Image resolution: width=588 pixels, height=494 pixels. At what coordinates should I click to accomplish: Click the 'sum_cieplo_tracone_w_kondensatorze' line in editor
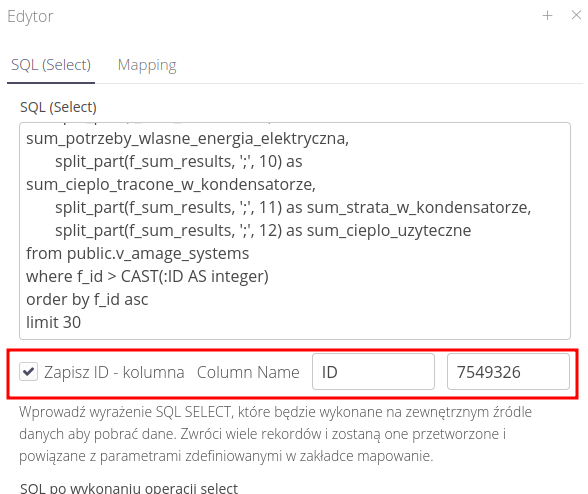click(171, 185)
